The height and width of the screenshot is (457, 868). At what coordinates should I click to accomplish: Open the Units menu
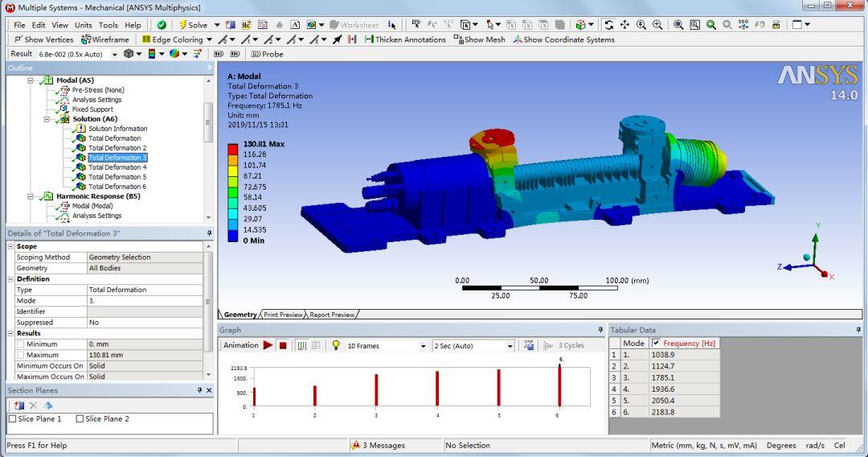coord(83,25)
